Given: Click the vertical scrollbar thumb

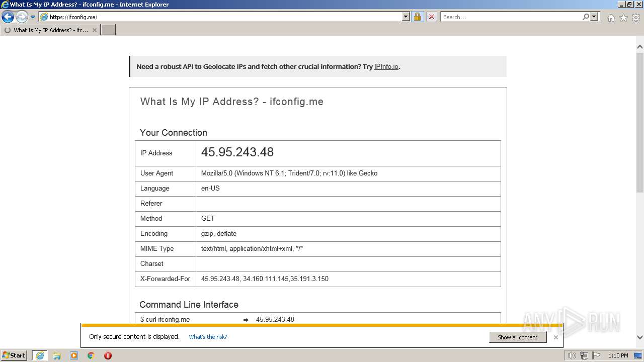Looking at the screenshot, I should [639, 122].
